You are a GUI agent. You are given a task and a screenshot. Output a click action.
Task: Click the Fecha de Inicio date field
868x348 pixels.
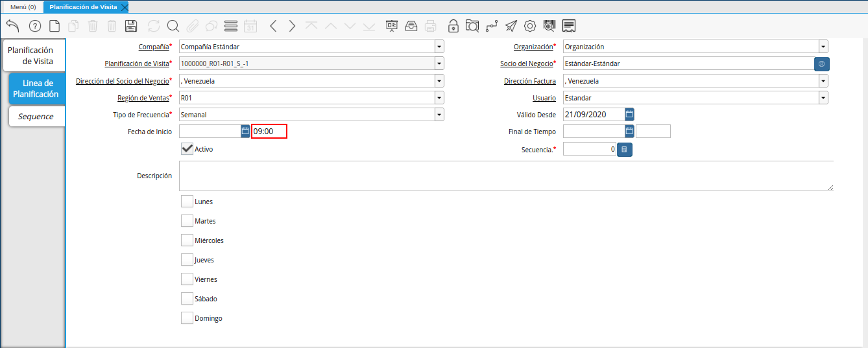pyautogui.click(x=210, y=132)
